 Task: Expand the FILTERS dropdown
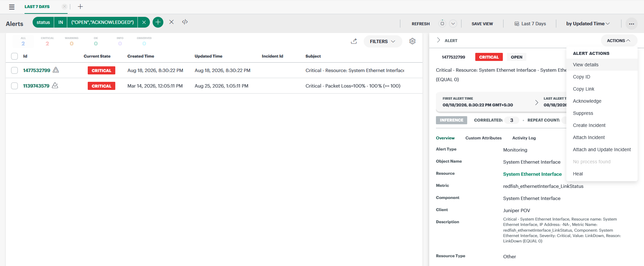pyautogui.click(x=383, y=41)
